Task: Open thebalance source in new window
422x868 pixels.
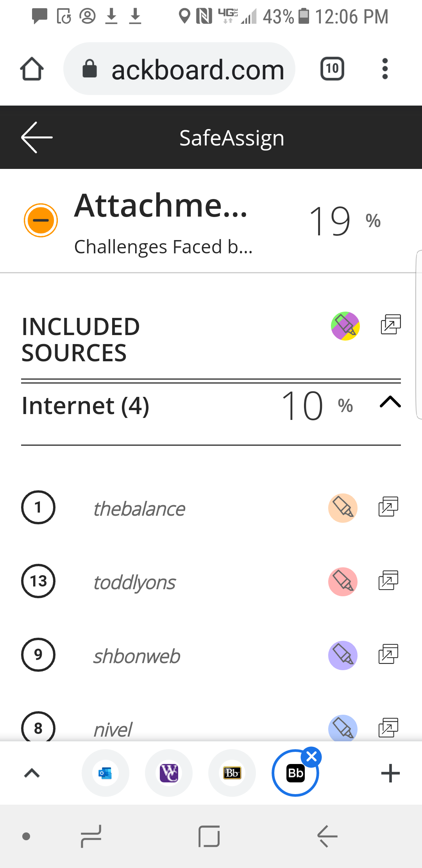Action: tap(388, 507)
